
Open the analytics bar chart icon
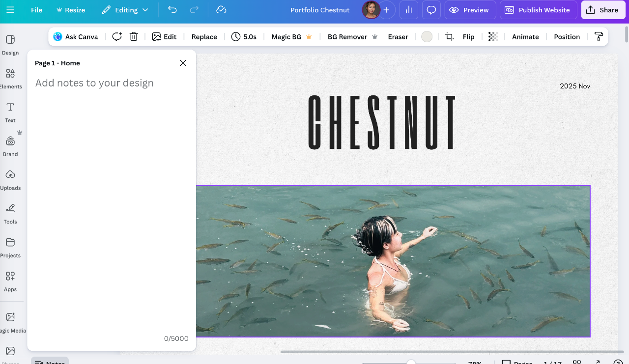[409, 10]
